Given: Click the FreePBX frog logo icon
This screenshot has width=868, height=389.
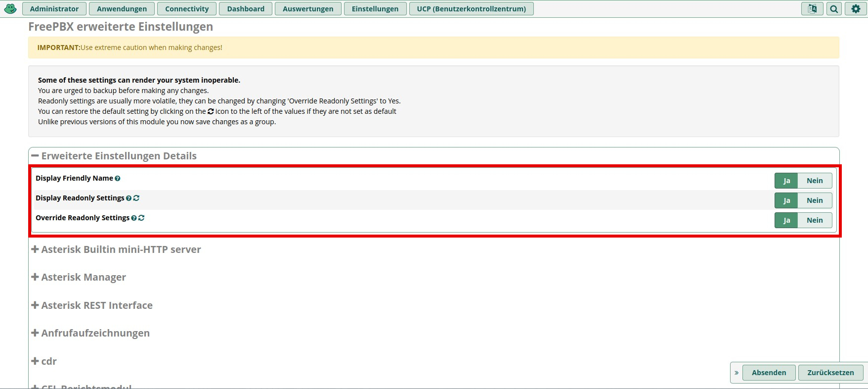Looking at the screenshot, I should (10, 9).
